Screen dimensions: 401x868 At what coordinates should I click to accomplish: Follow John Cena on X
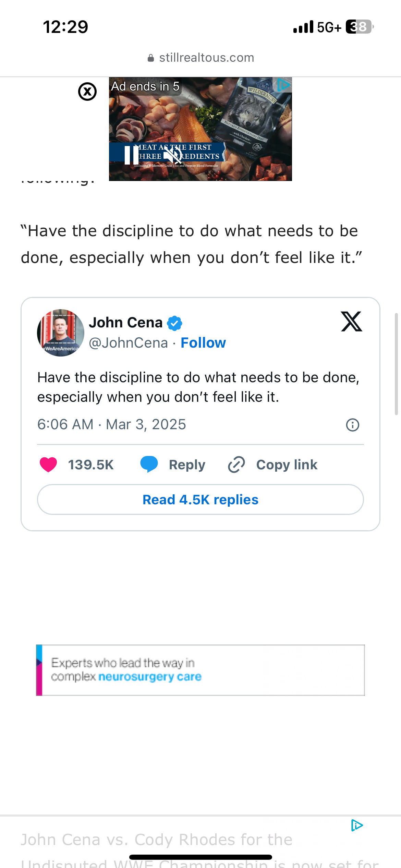[203, 343]
